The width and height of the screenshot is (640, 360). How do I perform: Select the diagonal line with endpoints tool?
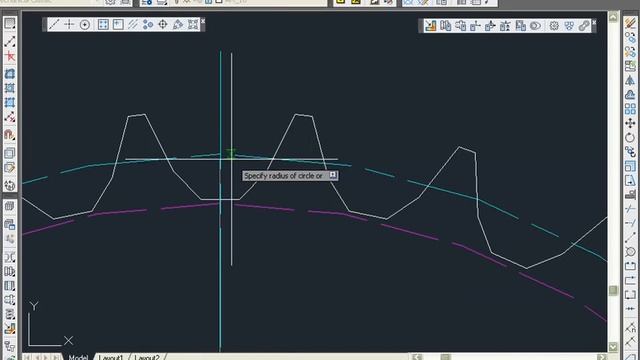pyautogui.click(x=10, y=41)
